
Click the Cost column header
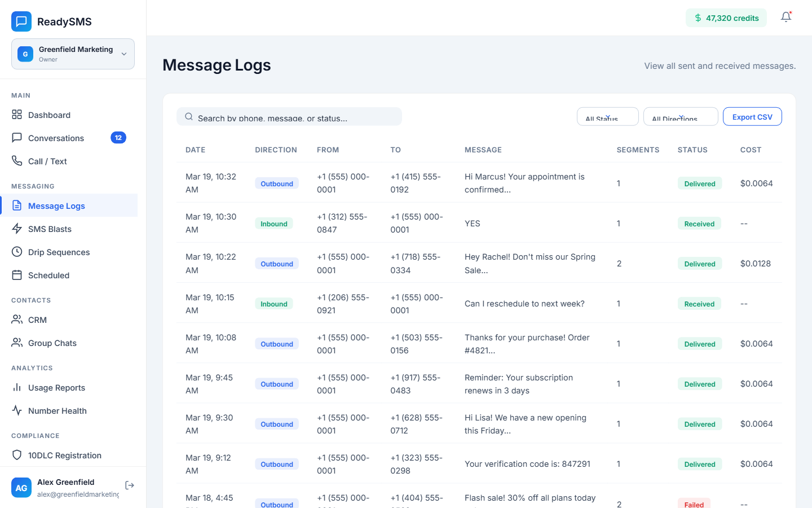[x=751, y=150]
